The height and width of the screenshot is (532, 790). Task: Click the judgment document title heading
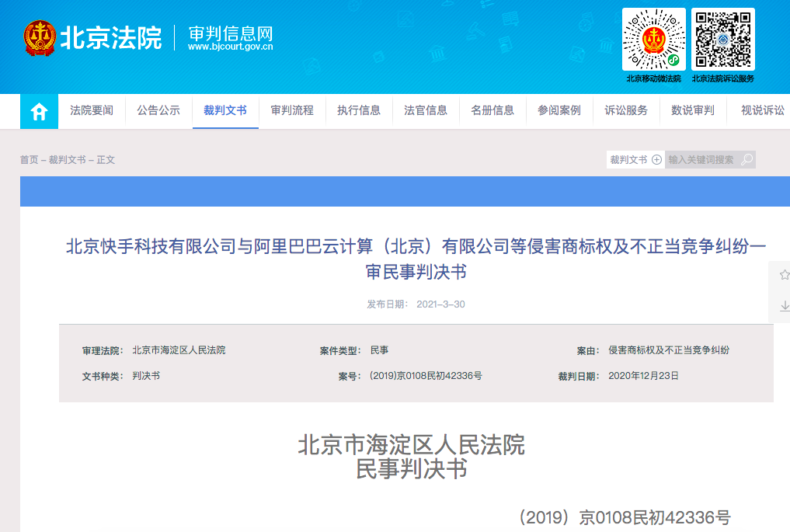[416, 259]
